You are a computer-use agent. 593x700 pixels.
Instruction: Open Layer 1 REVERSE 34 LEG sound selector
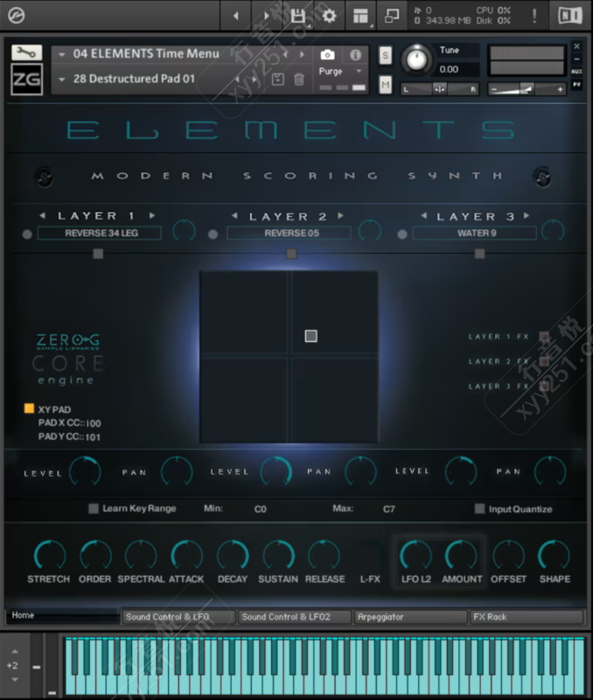coord(100,233)
